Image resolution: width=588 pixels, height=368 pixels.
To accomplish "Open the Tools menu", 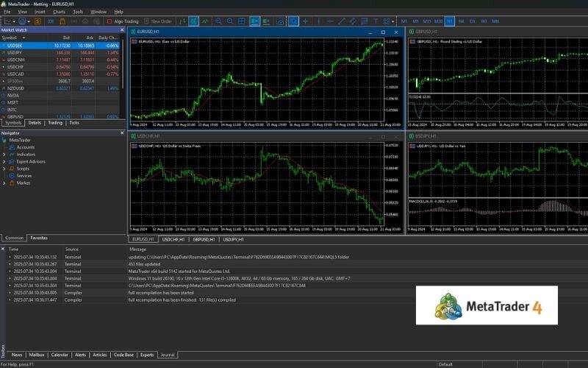I will 78,12.
